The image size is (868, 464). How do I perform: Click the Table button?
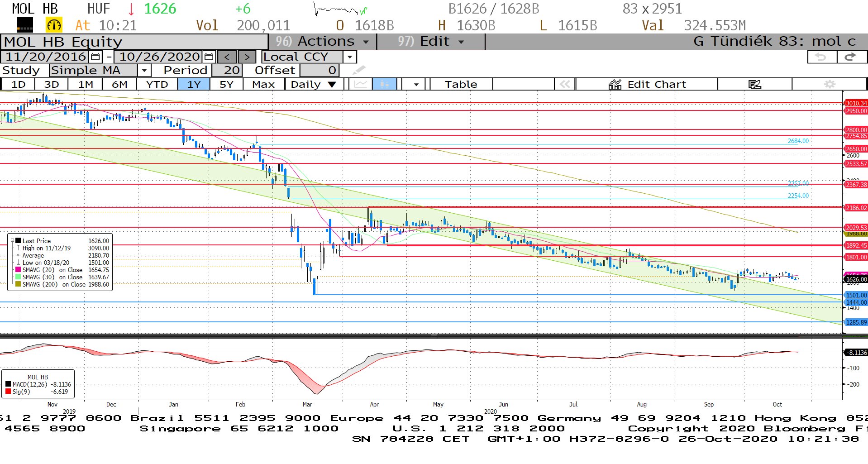pyautogui.click(x=461, y=84)
